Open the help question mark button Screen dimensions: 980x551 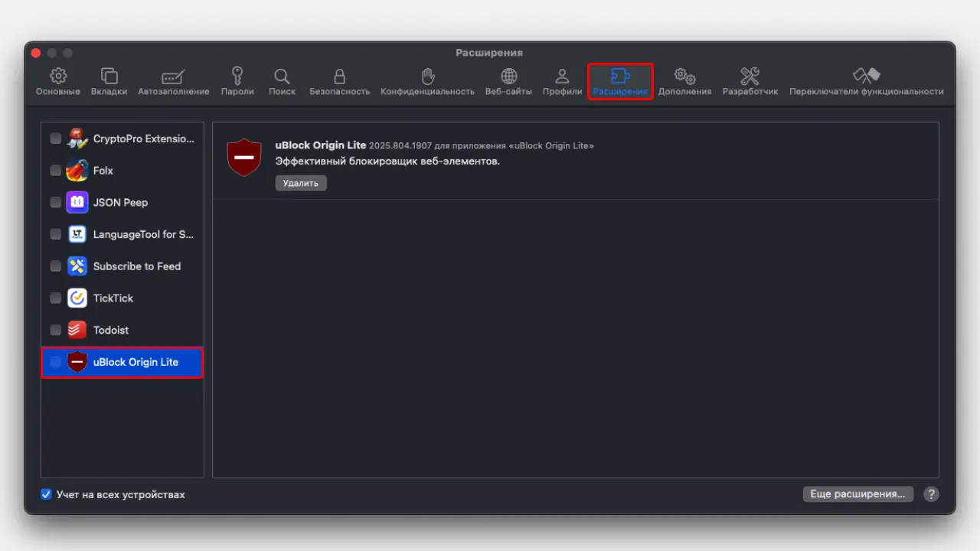931,494
